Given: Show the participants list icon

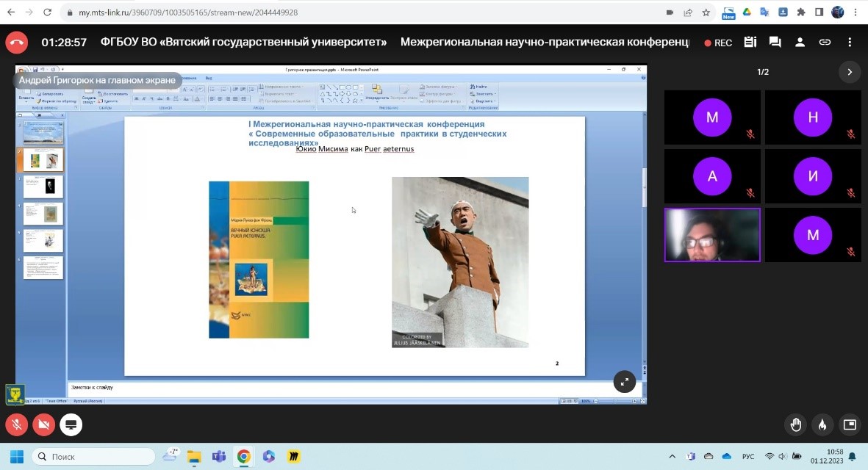Looking at the screenshot, I should [800, 42].
